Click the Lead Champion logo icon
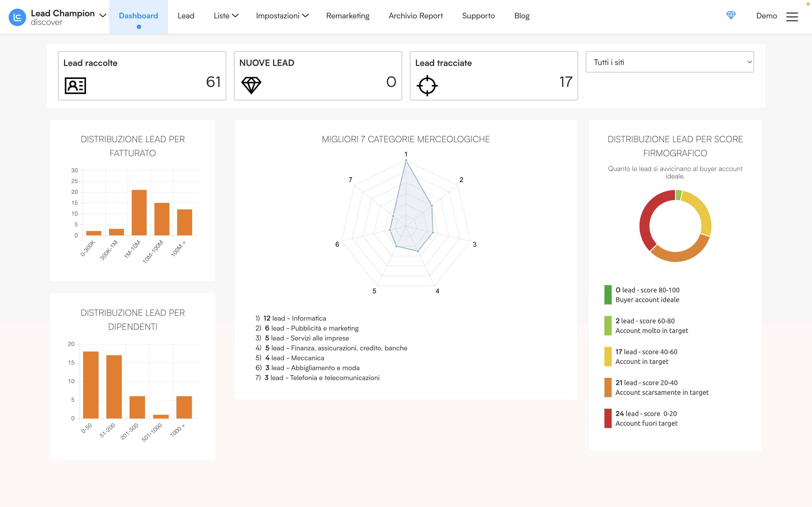This screenshot has width=812, height=507. pyautogui.click(x=17, y=17)
